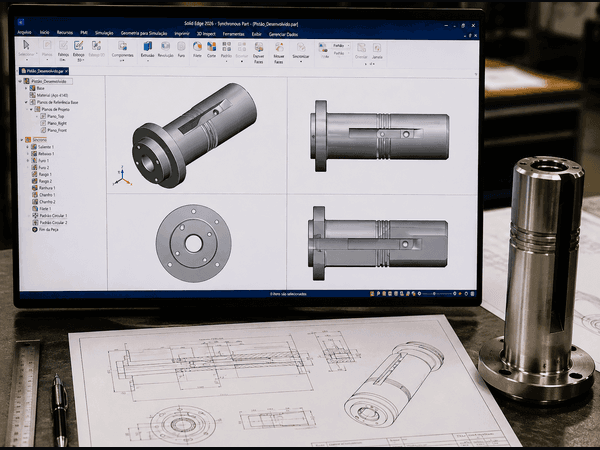Image resolution: width=600 pixels, height=450 pixels.
Task: Click the lower-right section view of piston
Action: pos(378,243)
